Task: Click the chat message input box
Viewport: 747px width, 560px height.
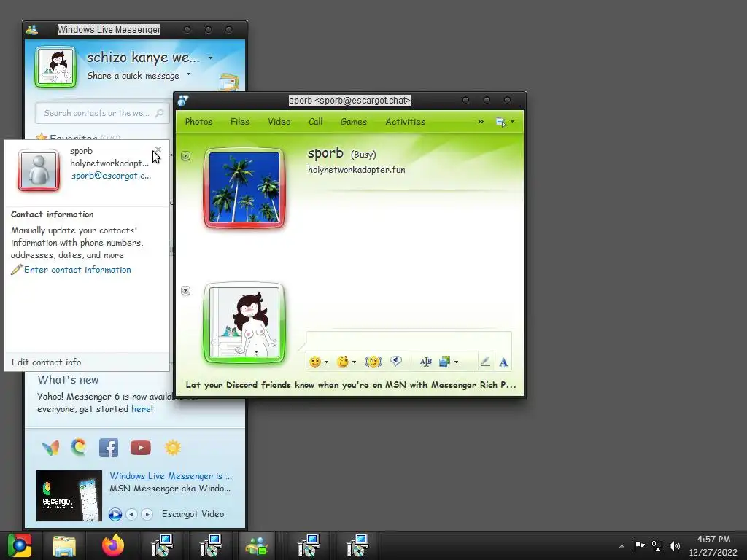Action: 409,341
